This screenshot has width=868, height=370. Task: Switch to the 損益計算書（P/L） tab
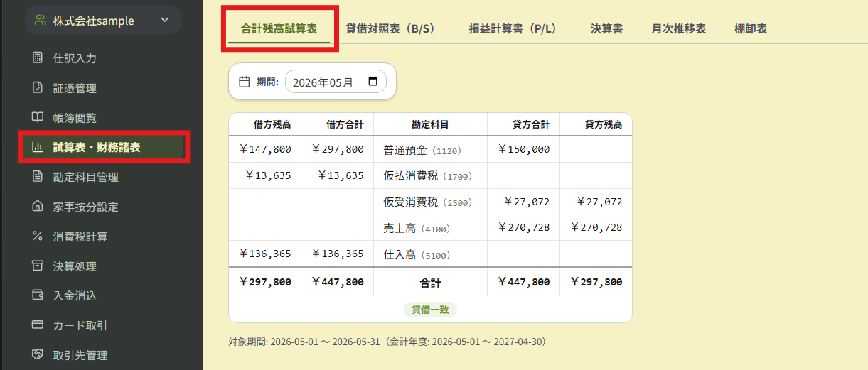pos(513,29)
